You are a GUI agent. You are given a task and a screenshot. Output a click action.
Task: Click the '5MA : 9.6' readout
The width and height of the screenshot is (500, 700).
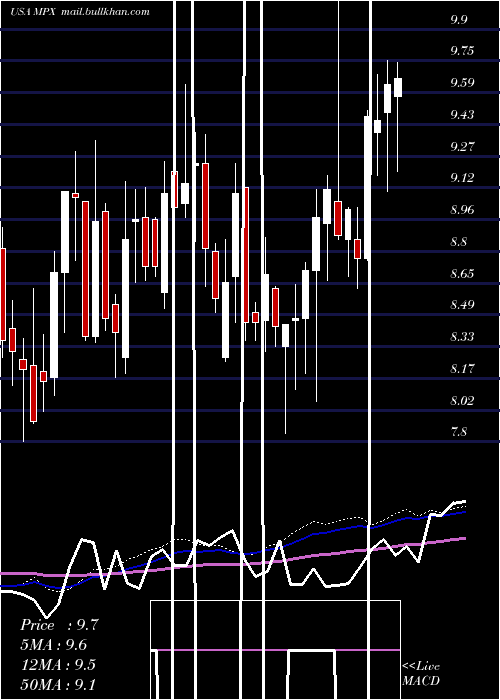tap(54, 644)
